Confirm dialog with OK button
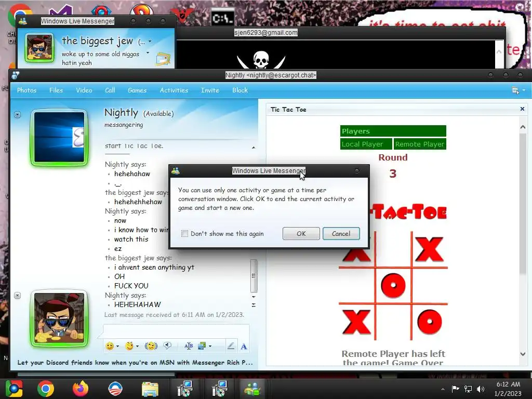This screenshot has width=532, height=399. click(x=301, y=233)
